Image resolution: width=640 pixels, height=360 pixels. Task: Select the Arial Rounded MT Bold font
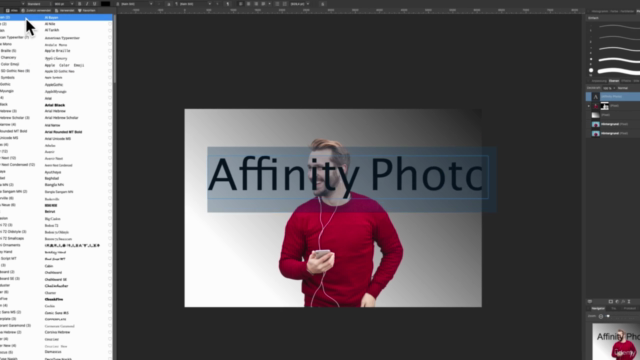(x=63, y=132)
